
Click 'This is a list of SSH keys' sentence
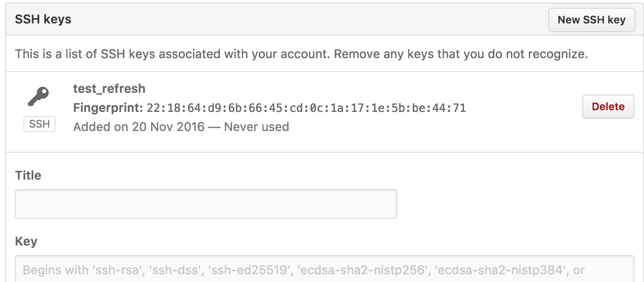point(173,54)
